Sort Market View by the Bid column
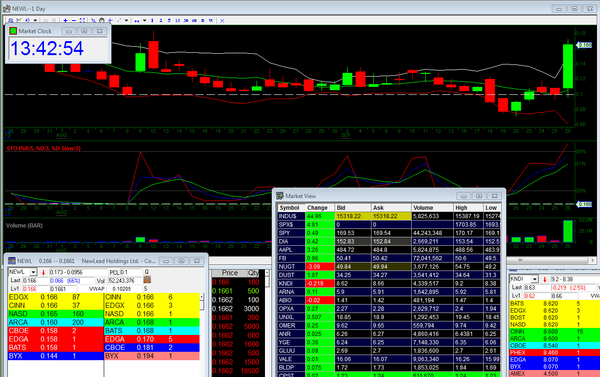 [x=353, y=207]
